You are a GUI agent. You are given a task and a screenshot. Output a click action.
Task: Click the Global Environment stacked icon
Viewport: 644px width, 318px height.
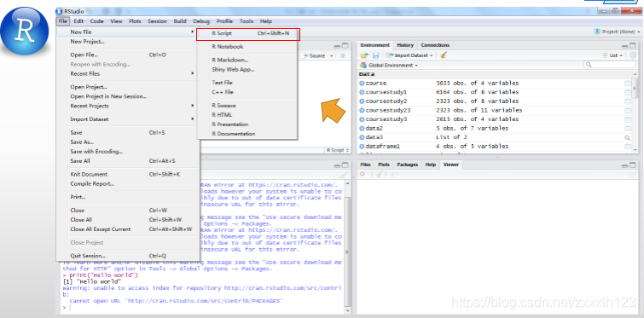[363, 66]
